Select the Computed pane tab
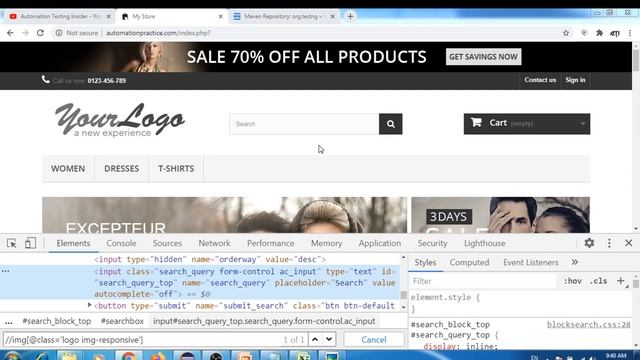 tap(469, 262)
